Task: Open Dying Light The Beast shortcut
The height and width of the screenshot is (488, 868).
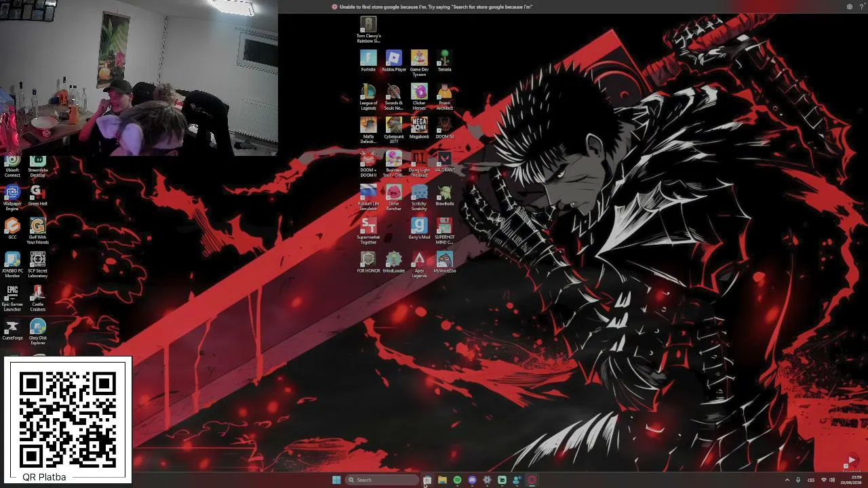Action: (419, 164)
